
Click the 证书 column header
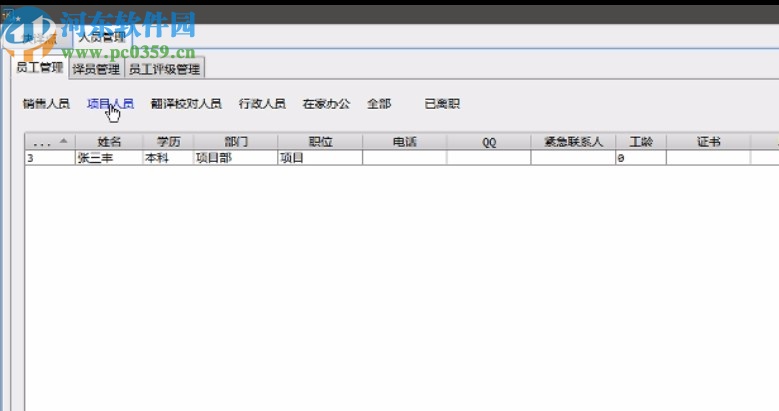coord(708,142)
